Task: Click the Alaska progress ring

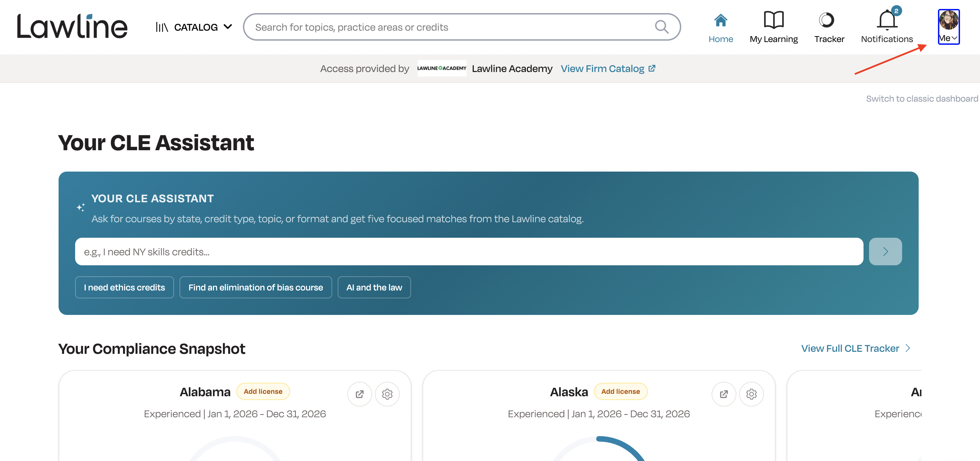Action: (599, 449)
